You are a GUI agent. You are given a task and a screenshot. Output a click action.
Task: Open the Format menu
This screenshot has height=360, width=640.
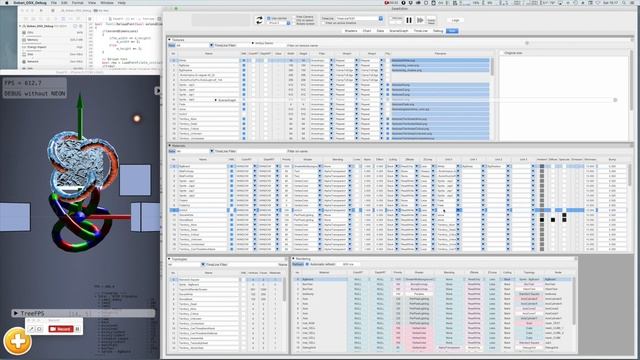point(78,2)
